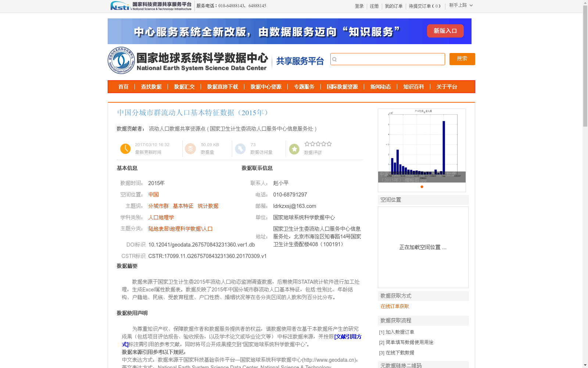Click the 在线下载数据 step text

(x=400, y=353)
